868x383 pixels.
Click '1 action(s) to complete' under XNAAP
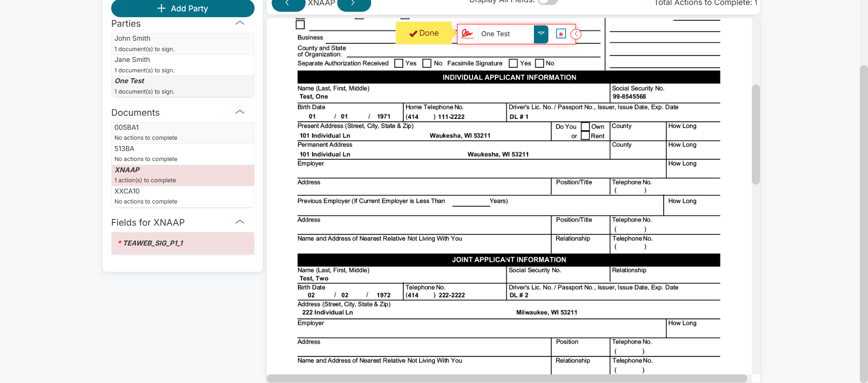click(x=145, y=180)
